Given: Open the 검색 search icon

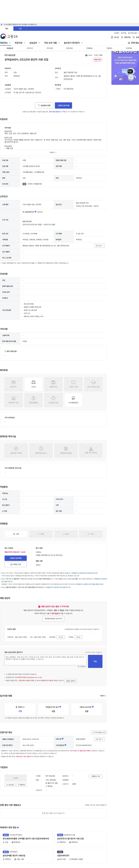Looking at the screenshot, I should click(x=136, y=37).
